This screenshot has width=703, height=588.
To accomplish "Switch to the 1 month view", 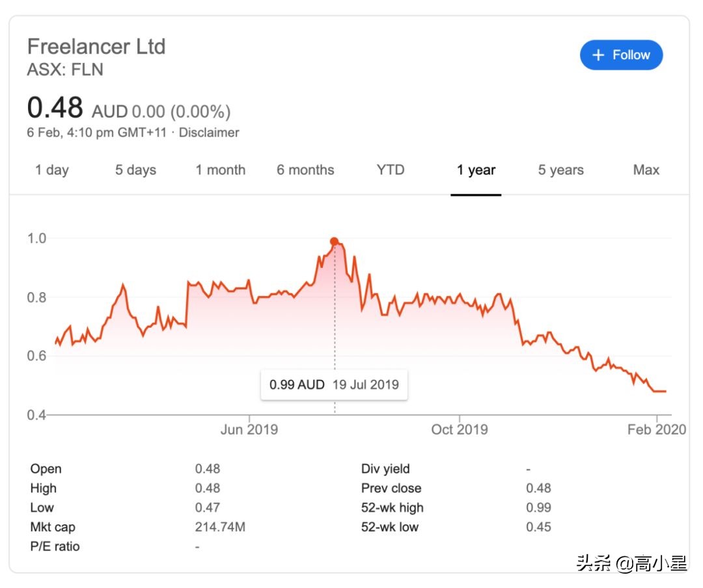I will [x=220, y=170].
